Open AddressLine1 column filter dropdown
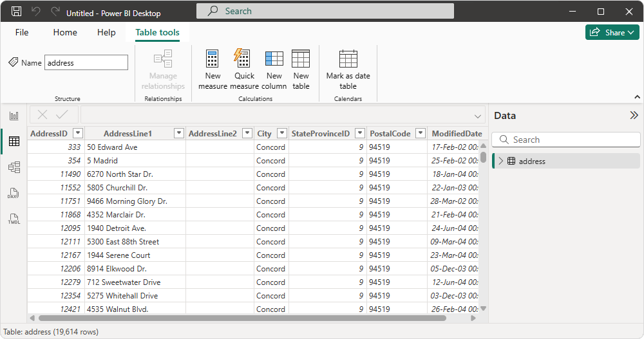Viewport: 644px width, 339px height. (x=178, y=133)
